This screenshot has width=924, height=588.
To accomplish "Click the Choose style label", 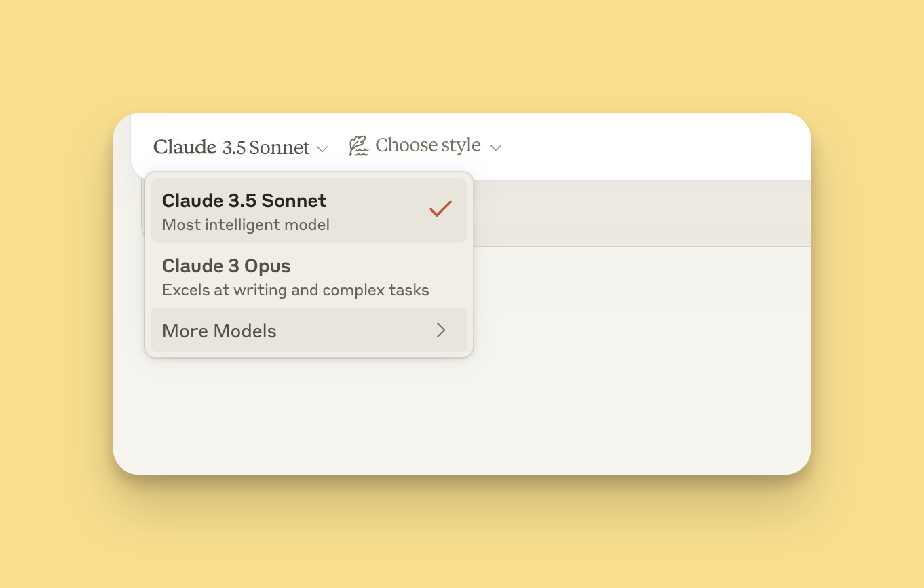I will 427,145.
